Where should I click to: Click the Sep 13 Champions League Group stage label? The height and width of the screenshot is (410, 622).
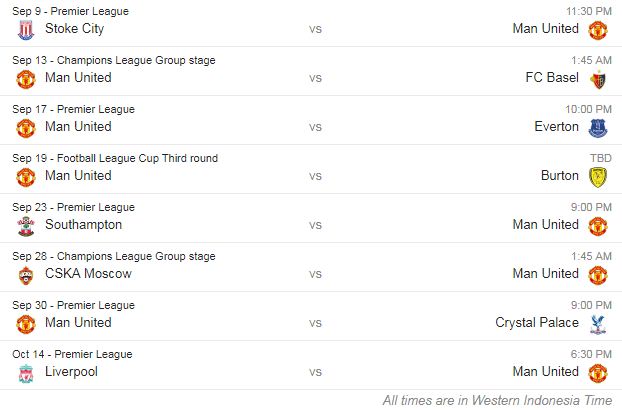click(x=113, y=60)
